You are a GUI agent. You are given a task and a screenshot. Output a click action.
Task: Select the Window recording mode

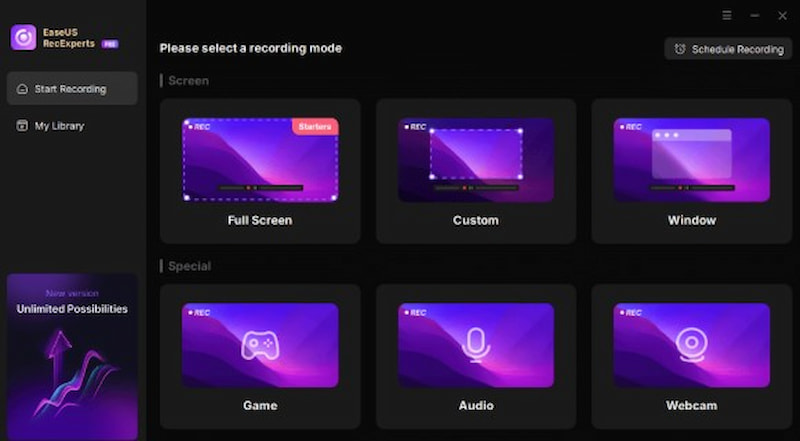pyautogui.click(x=691, y=170)
